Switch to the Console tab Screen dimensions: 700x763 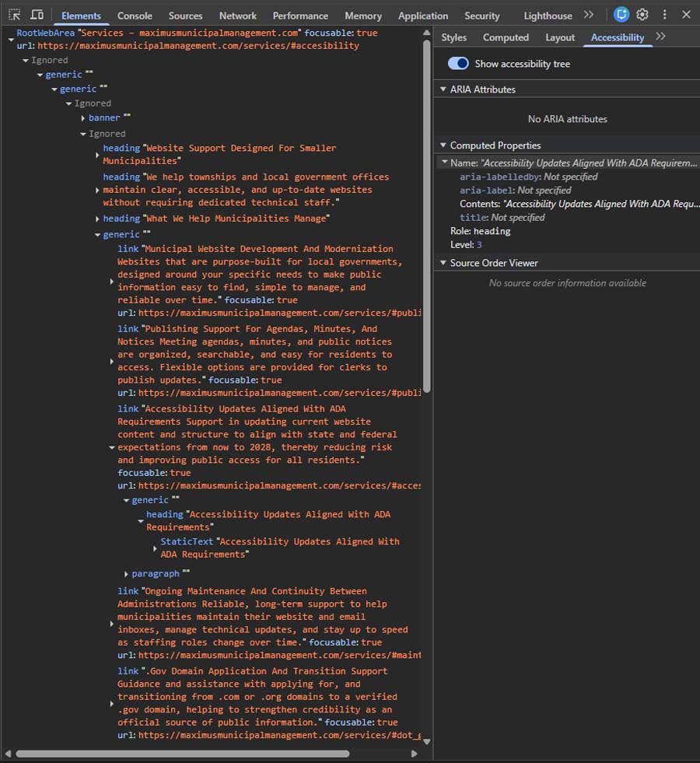135,16
